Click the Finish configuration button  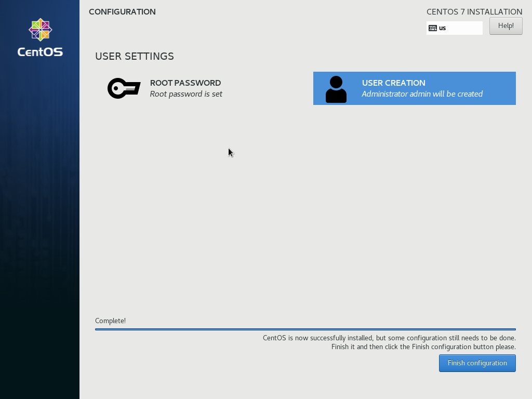coord(477,363)
